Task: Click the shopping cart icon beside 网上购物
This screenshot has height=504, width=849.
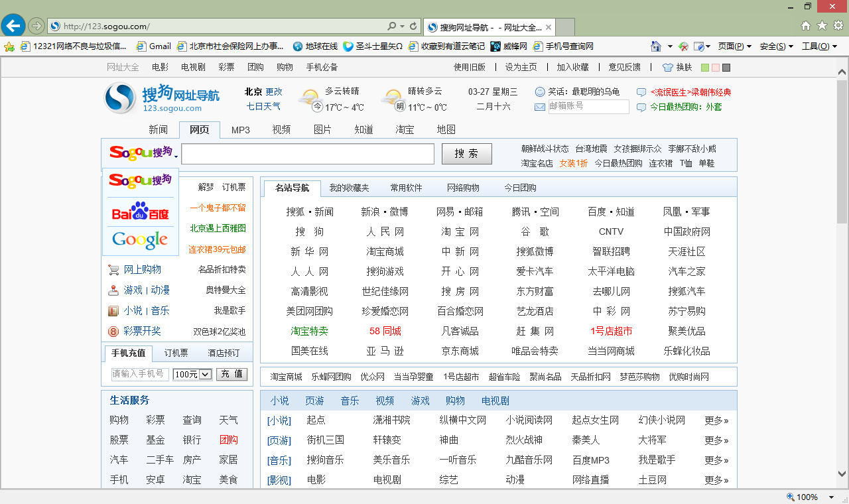Action: (113, 270)
